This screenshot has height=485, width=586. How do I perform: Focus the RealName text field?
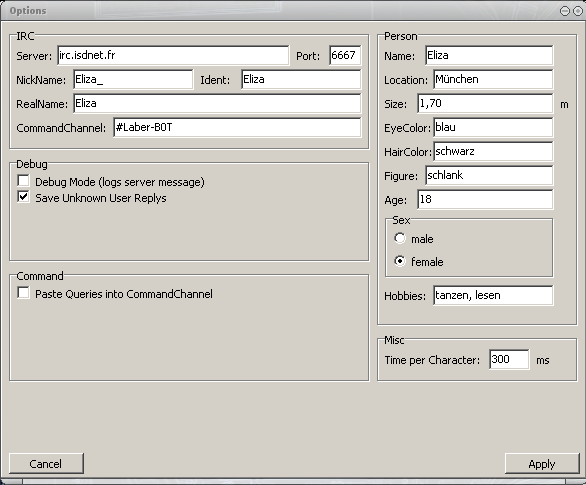coord(217,104)
